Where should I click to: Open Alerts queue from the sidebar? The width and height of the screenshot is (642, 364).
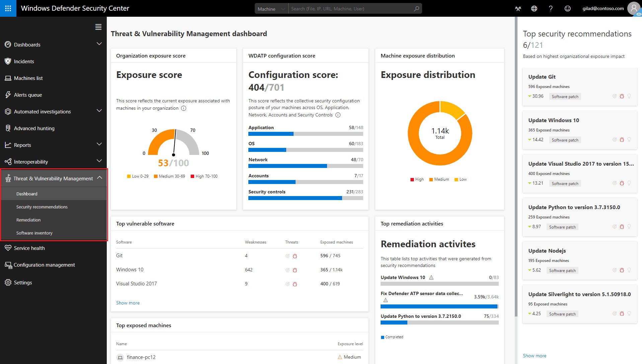[8, 95]
